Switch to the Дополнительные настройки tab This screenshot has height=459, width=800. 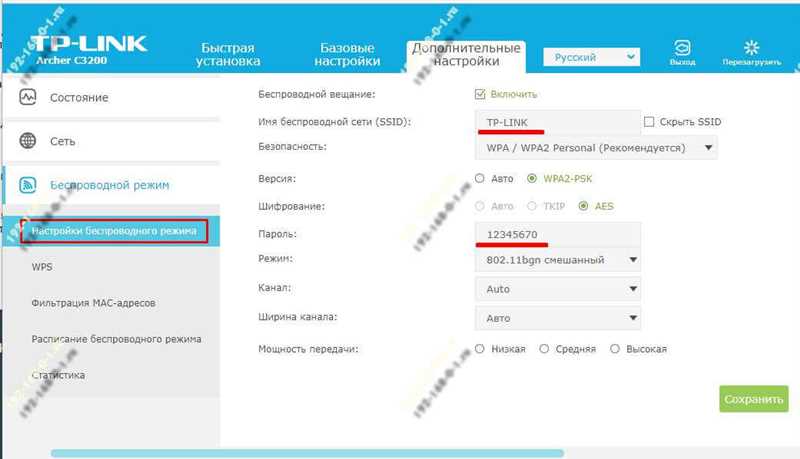[x=466, y=55]
